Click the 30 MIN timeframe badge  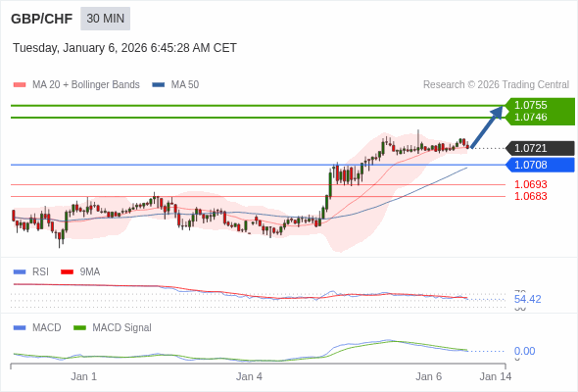105,19
